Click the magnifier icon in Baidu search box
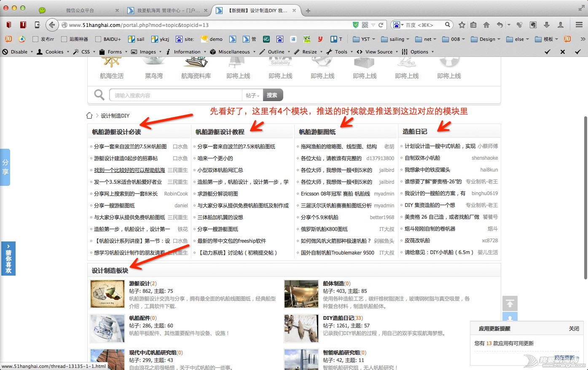 448,25
